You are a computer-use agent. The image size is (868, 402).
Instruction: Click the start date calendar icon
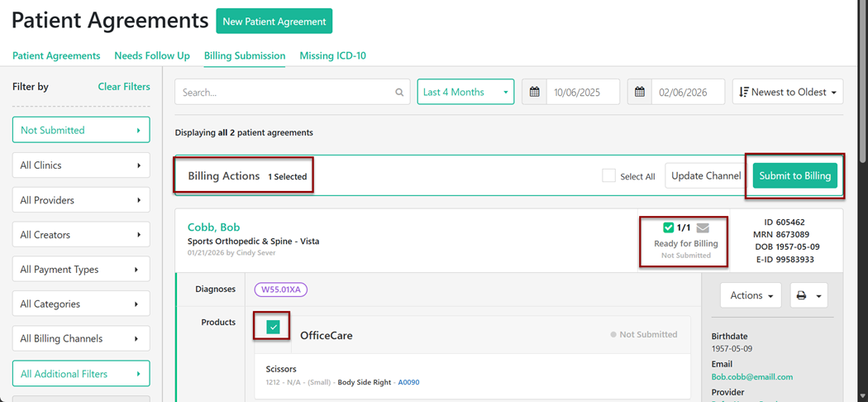point(535,93)
